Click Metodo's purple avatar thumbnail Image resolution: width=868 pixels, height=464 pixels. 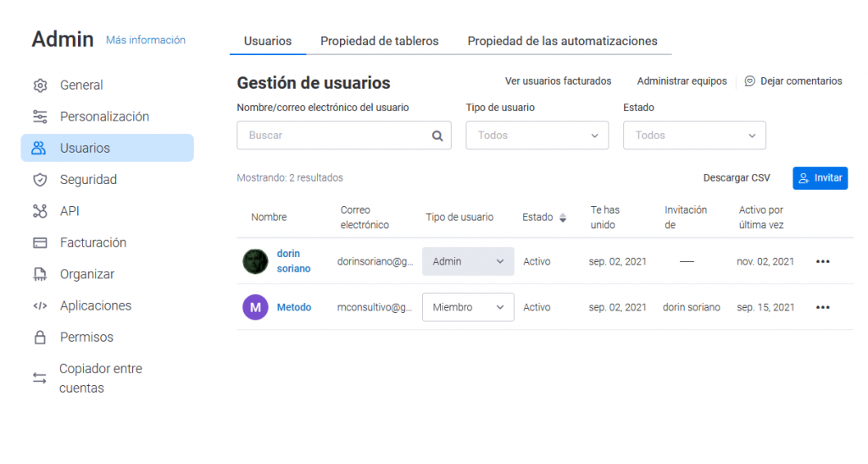pyautogui.click(x=255, y=307)
